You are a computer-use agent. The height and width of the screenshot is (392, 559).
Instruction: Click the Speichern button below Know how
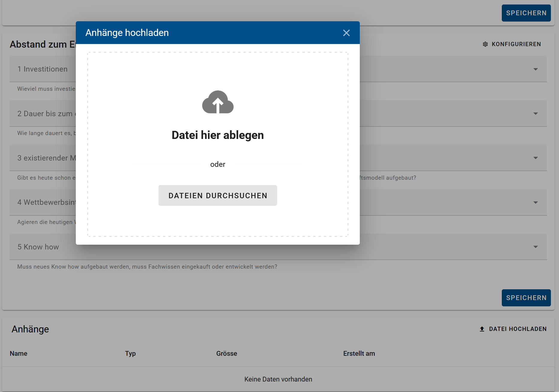(x=526, y=298)
